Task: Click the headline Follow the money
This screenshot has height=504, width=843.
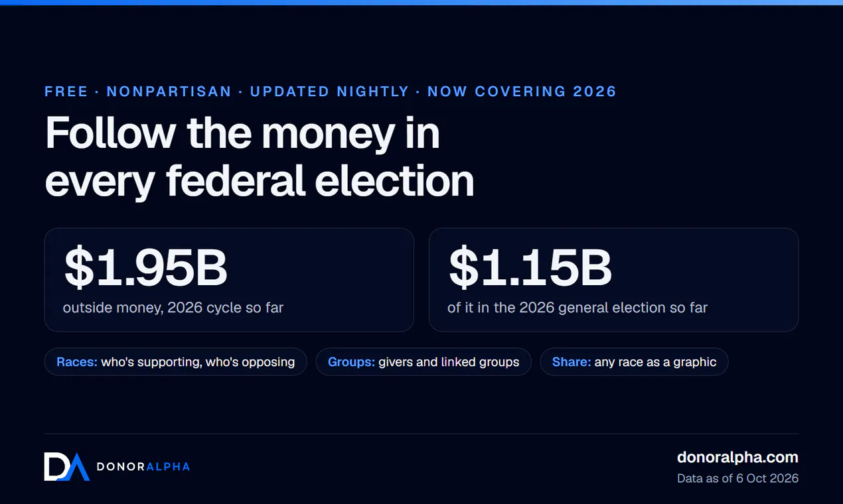Action: click(x=242, y=133)
